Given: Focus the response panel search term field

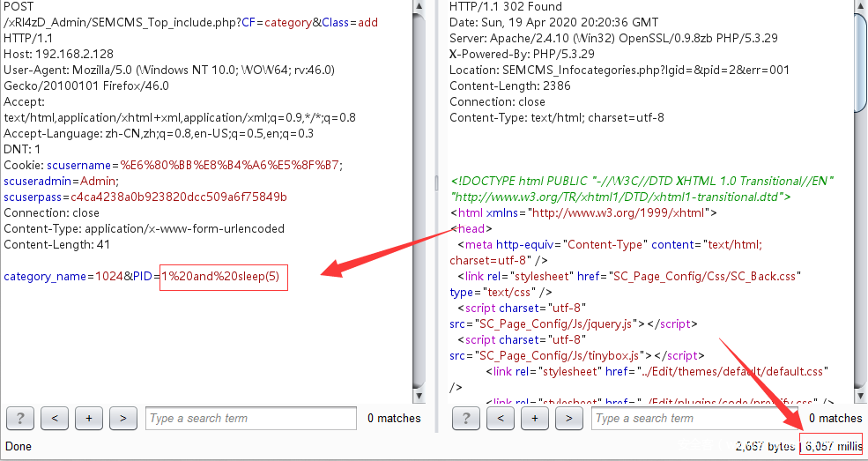Looking at the screenshot, I should coord(696,418).
